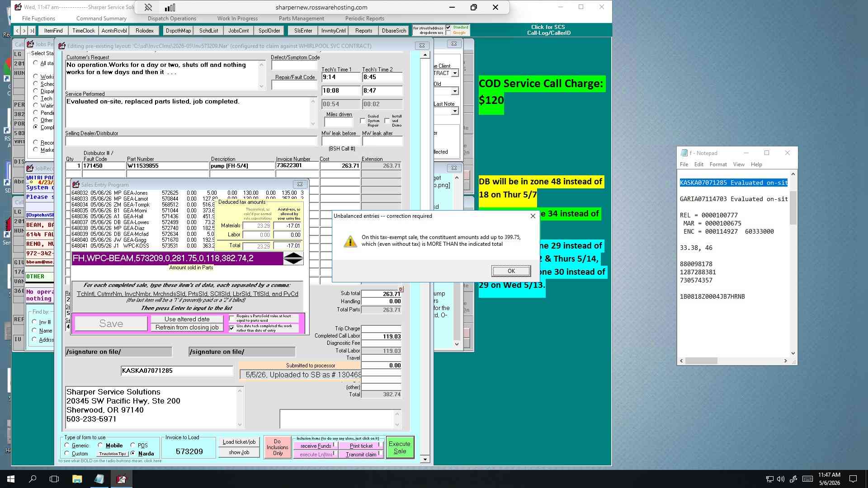Open the Dispatch Operations menu

pos(172,19)
